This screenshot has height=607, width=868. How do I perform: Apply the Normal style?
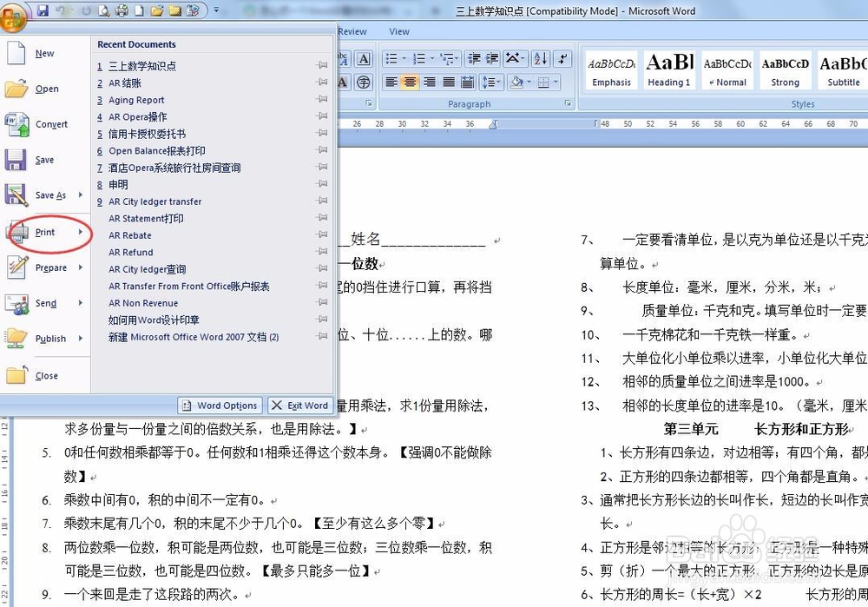tap(727, 69)
